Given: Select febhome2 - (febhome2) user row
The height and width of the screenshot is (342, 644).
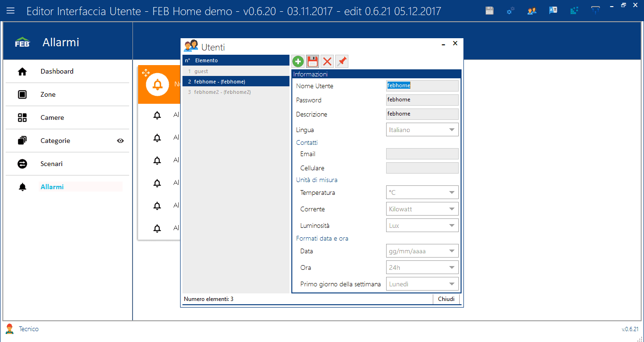Looking at the screenshot, I should (x=236, y=92).
